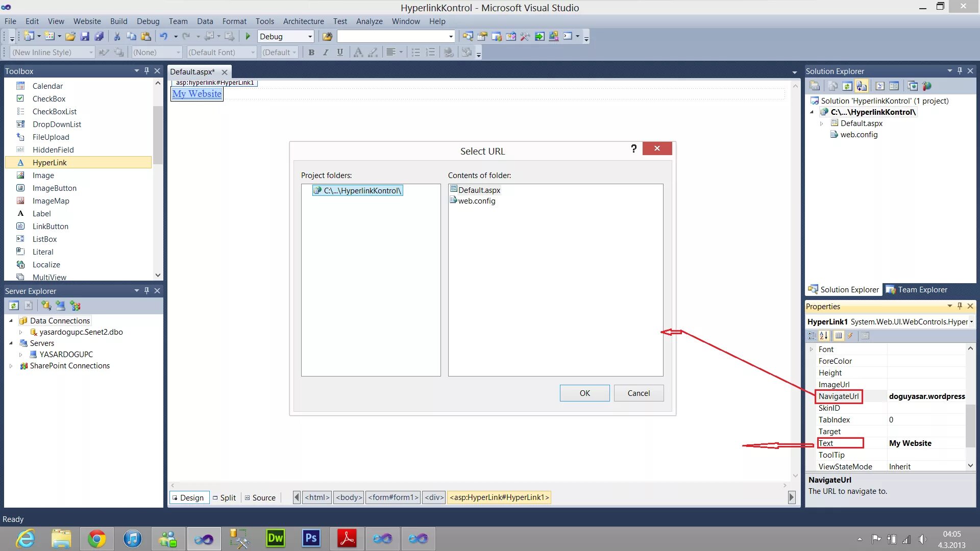Open the Debug configuration dropdown
Viewport: 980px width, 551px height.
(309, 36)
